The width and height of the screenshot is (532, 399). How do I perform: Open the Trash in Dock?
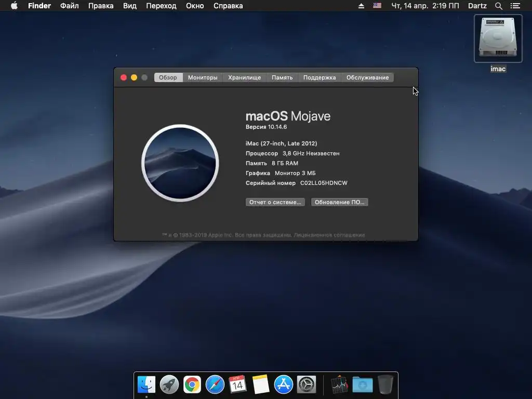tap(385, 384)
